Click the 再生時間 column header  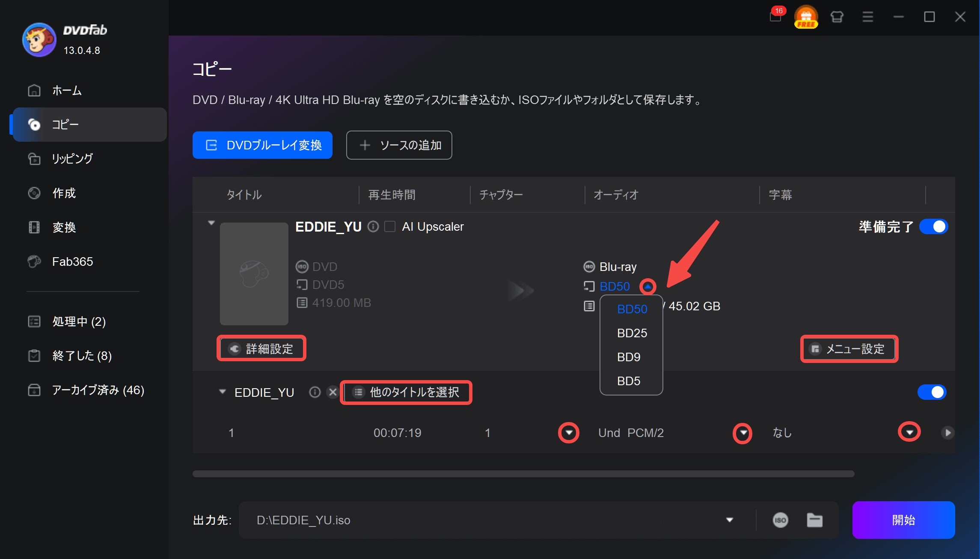coord(392,195)
